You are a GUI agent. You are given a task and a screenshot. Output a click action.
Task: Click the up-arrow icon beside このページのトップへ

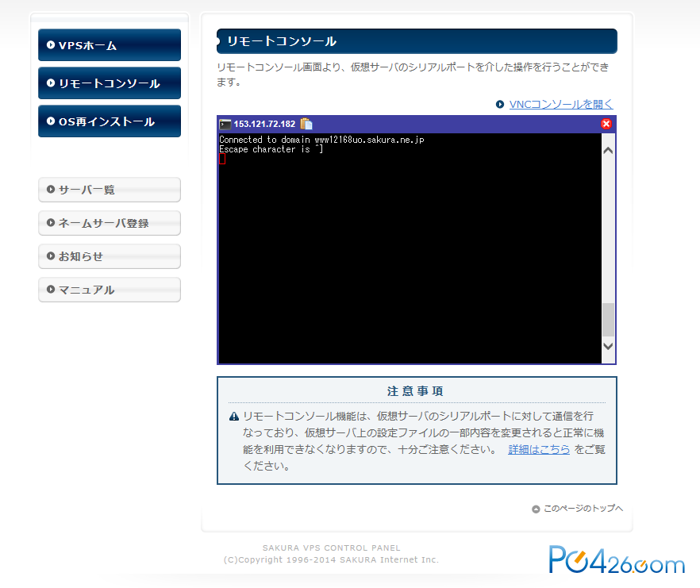click(536, 509)
